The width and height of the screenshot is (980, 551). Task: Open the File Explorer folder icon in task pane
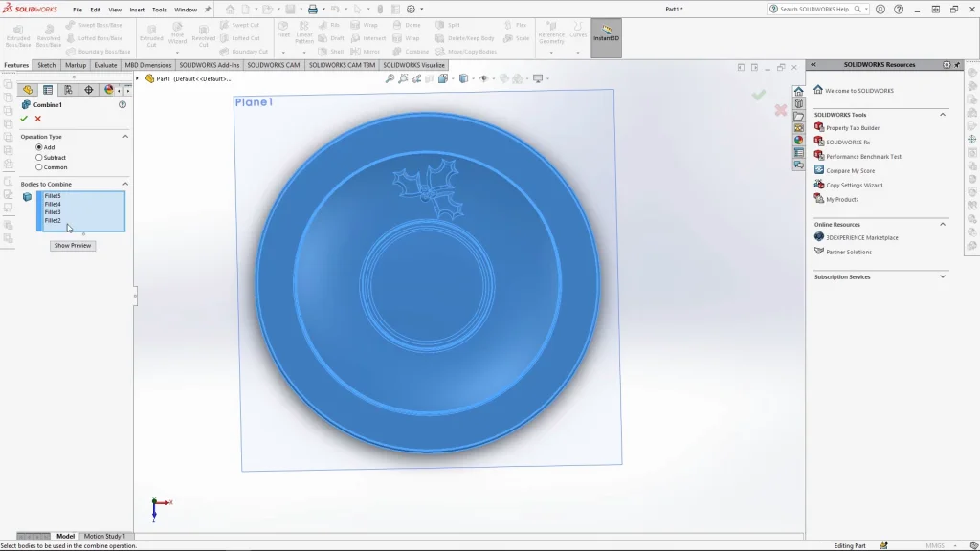[x=798, y=116]
